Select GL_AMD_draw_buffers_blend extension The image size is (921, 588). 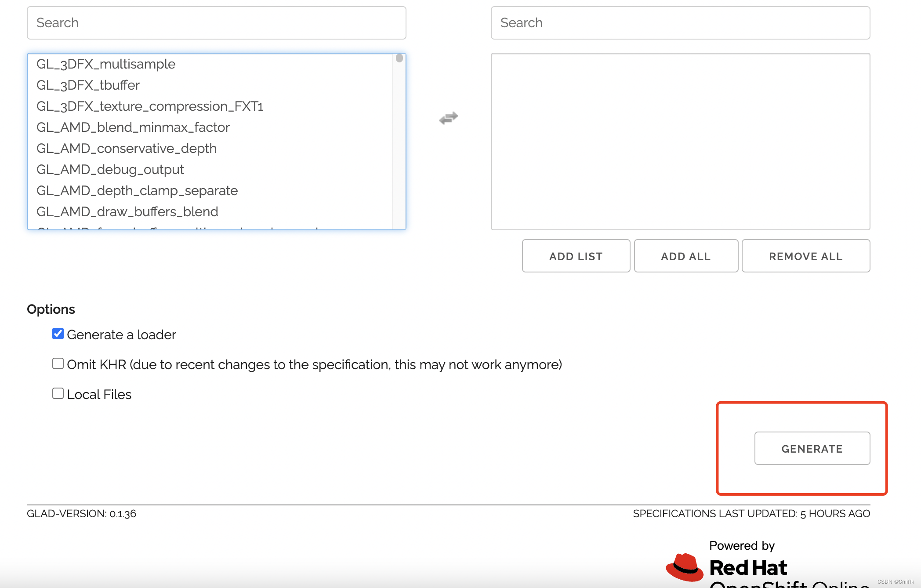[x=127, y=211]
